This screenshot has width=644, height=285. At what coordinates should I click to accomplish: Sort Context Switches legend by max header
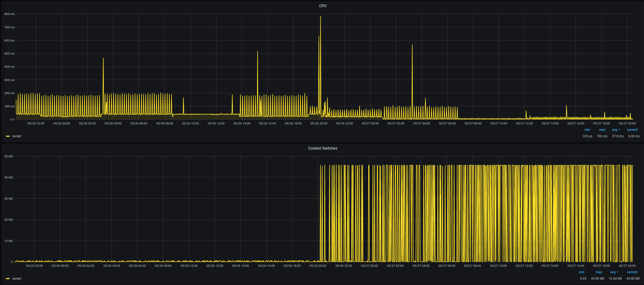point(599,272)
